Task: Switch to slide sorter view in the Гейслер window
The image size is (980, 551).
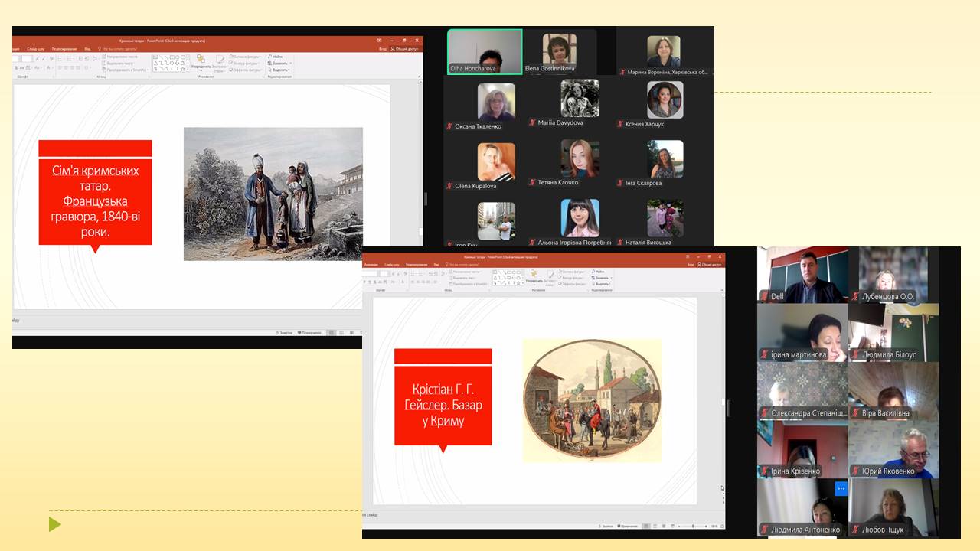Action: click(655, 527)
